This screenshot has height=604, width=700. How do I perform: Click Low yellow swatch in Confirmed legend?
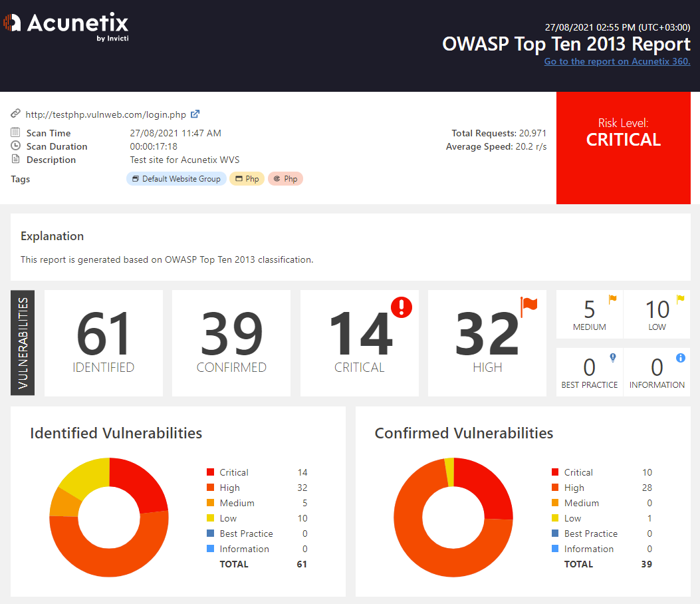pyautogui.click(x=555, y=518)
